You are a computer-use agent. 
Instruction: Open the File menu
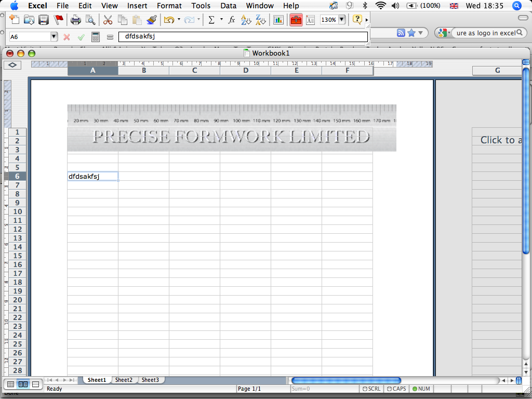point(62,6)
